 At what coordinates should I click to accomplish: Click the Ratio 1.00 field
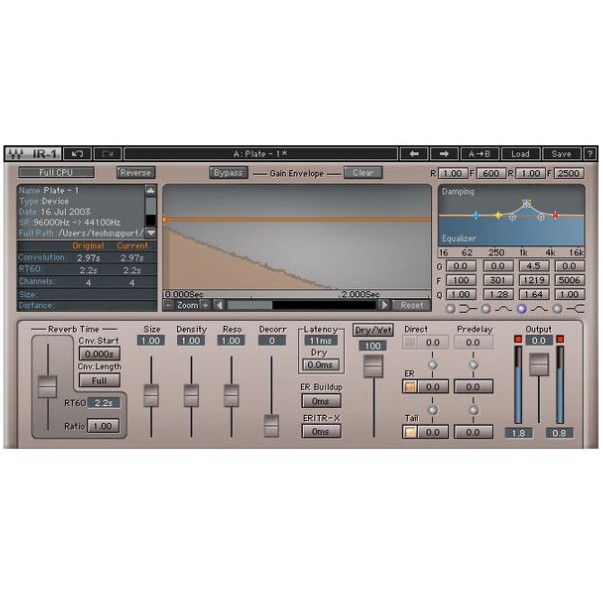(x=103, y=426)
